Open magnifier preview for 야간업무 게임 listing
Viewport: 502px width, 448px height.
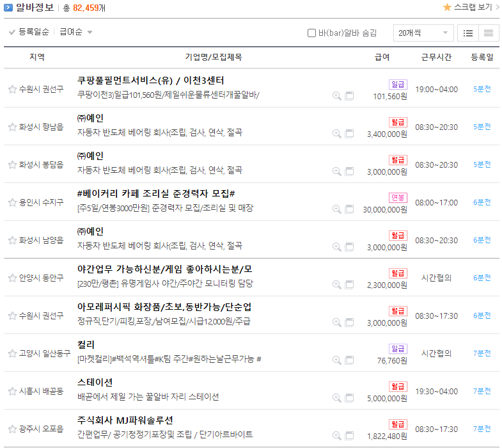[x=337, y=285]
